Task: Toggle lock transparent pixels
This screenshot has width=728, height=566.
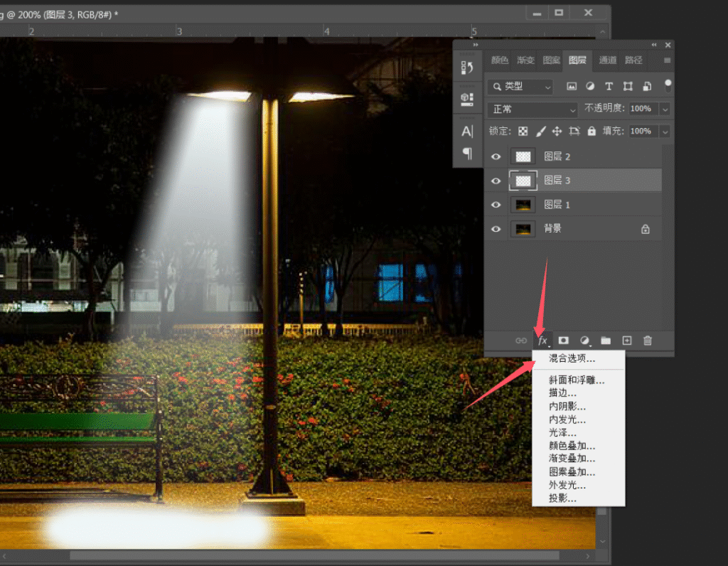Action: [523, 132]
